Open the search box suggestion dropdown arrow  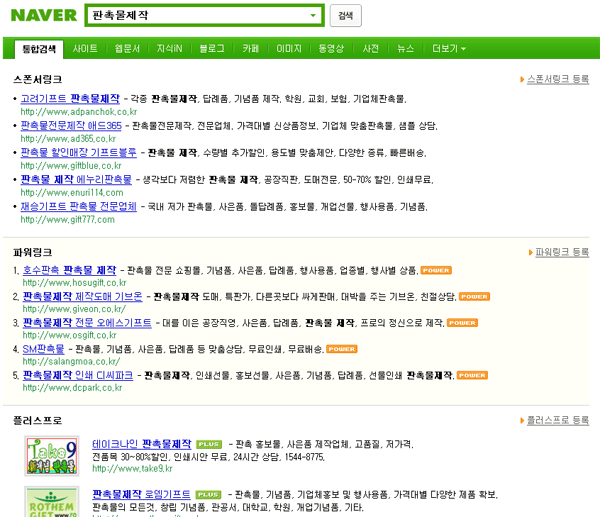tap(313, 16)
